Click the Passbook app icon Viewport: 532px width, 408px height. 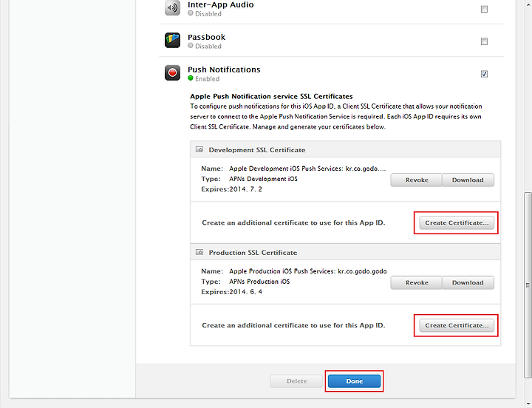[x=172, y=40]
